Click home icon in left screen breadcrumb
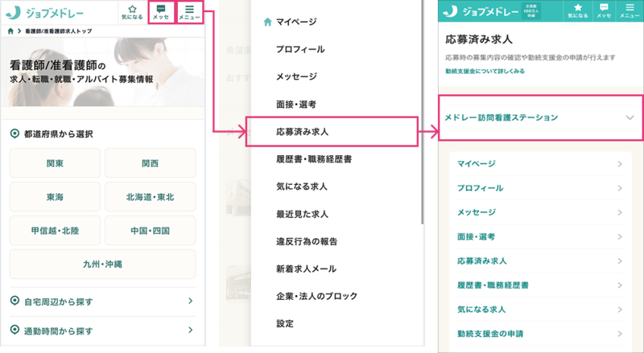This screenshot has height=353, width=644. click(10, 31)
